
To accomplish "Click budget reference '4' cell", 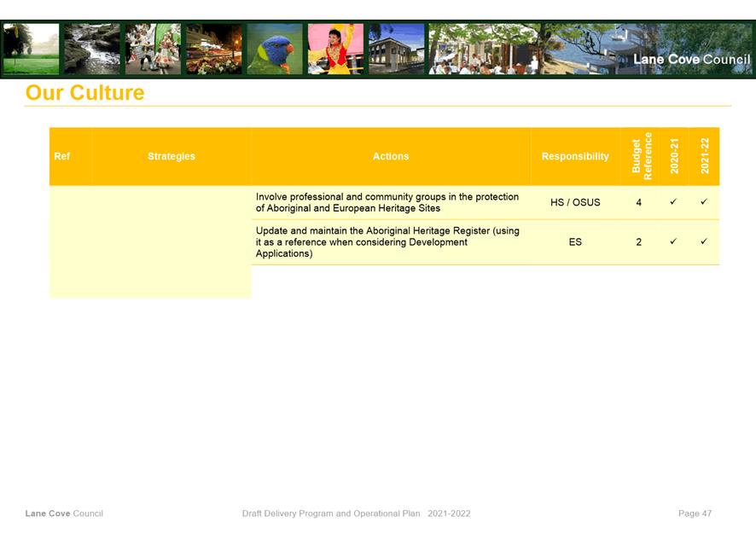I will [x=639, y=202].
